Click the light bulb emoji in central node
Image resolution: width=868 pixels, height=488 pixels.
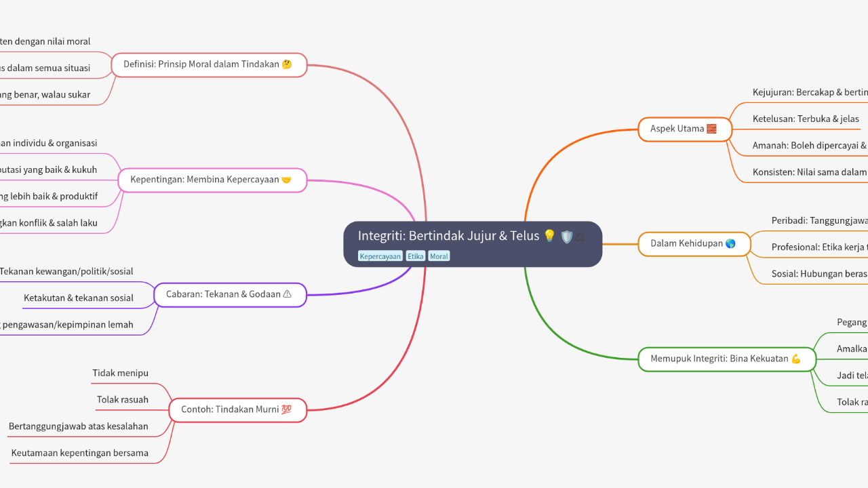pos(549,237)
